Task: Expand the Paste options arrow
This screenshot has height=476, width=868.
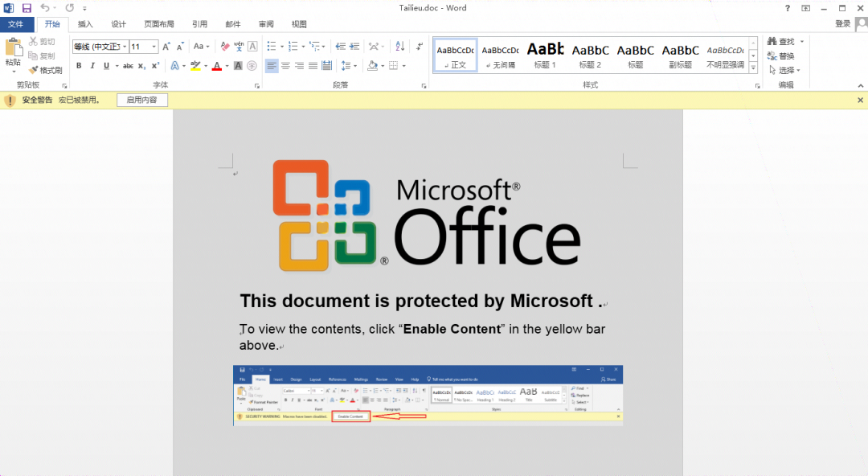Action: coord(14,71)
